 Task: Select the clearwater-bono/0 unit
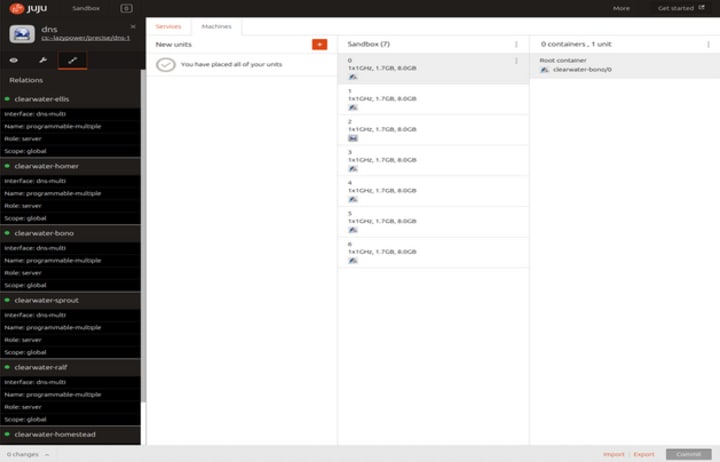coord(582,70)
